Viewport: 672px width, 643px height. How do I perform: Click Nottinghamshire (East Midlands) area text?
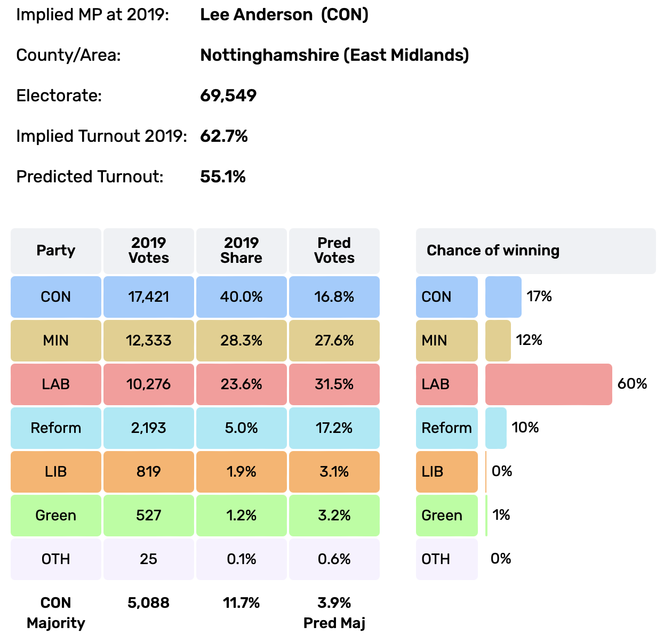click(x=334, y=55)
